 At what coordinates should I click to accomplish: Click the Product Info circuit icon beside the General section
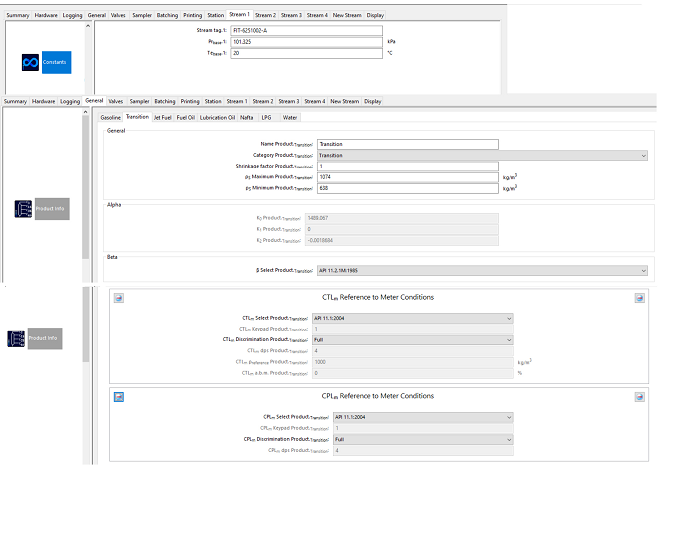[x=23, y=209]
